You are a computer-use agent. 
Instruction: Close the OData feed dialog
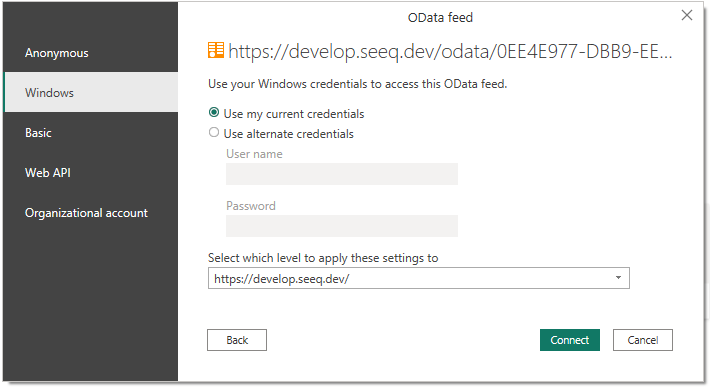687,15
